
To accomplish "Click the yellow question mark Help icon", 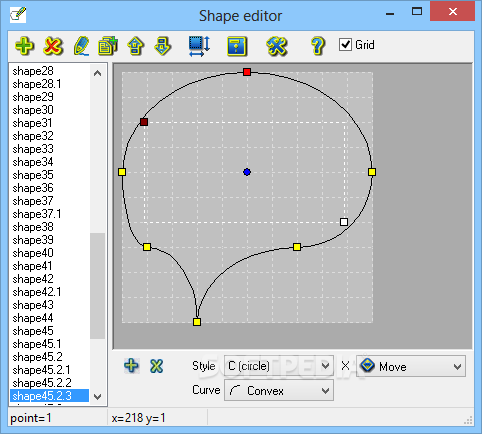I will pyautogui.click(x=317, y=46).
